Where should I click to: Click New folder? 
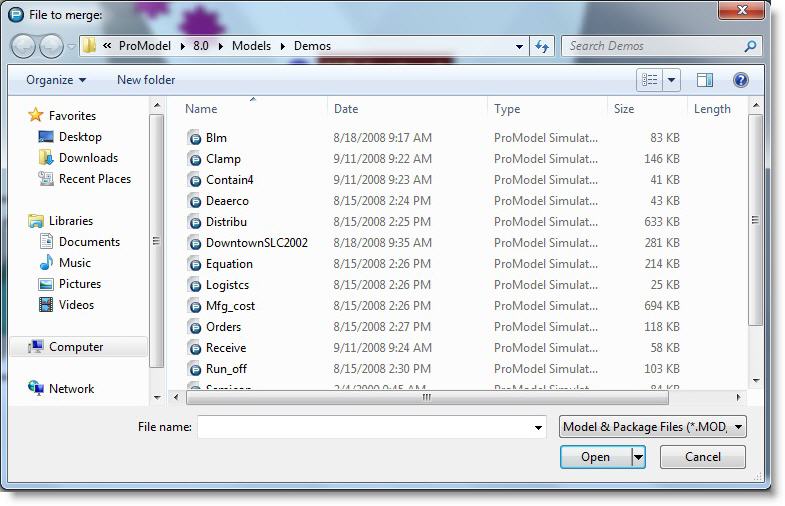[146, 80]
